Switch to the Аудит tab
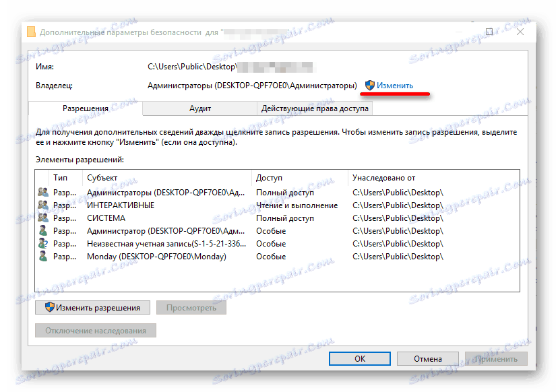558x392 pixels. (x=200, y=108)
